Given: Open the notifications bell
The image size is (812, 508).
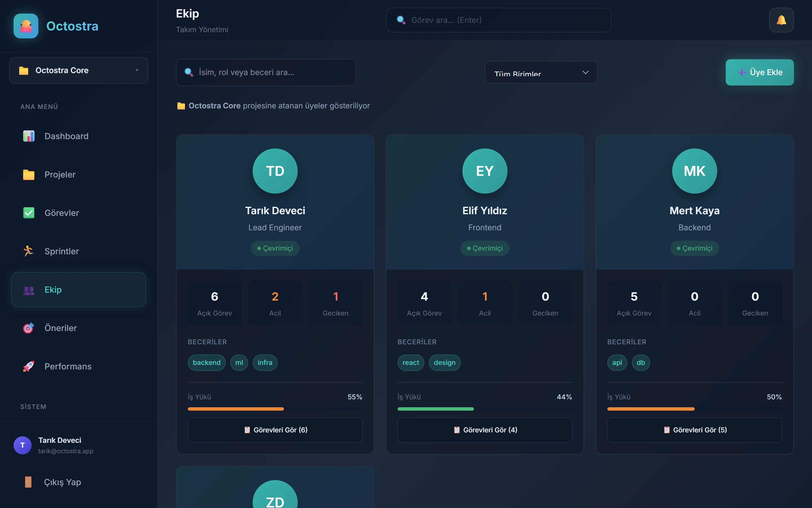Looking at the screenshot, I should (781, 20).
